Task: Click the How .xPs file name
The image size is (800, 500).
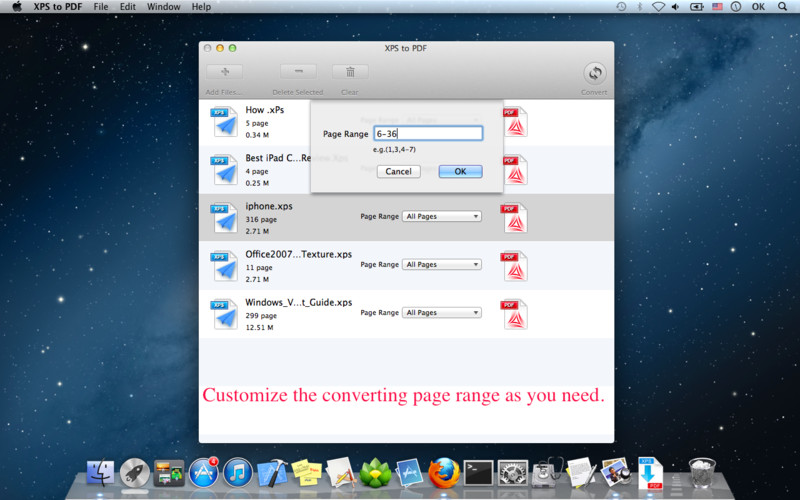Action: pos(264,110)
